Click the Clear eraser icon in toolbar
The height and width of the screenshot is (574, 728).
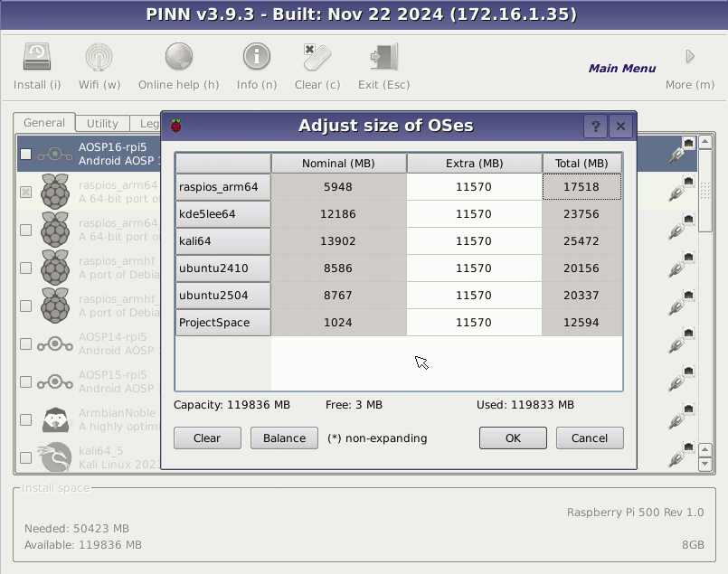[317, 58]
